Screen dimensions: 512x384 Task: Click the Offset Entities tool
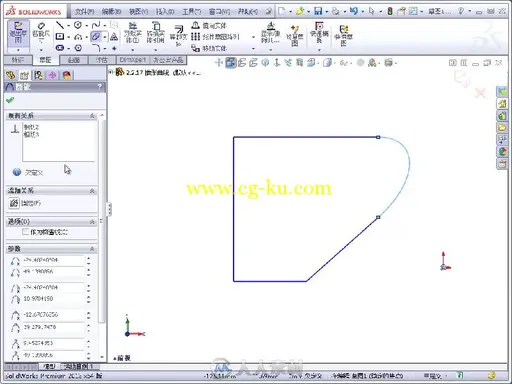[178, 36]
